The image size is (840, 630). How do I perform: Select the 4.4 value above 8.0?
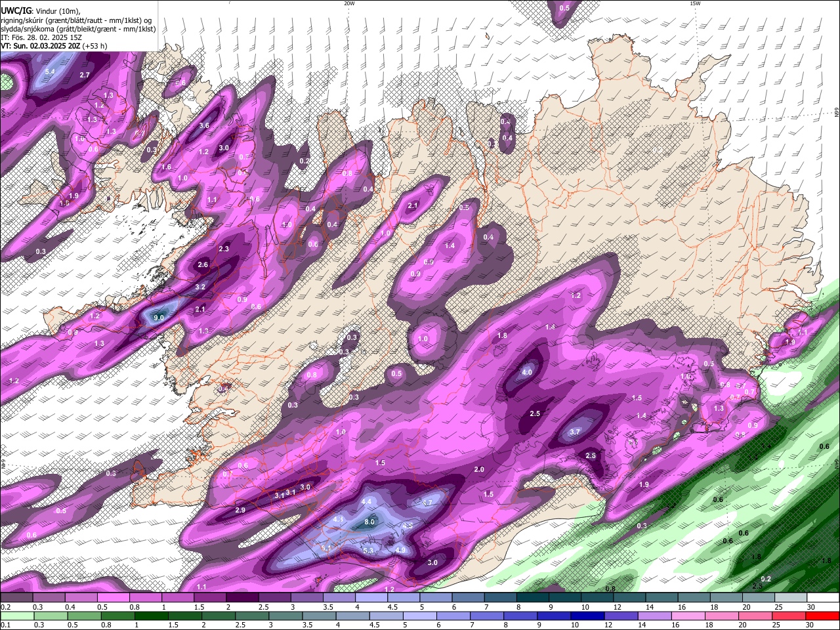(x=367, y=501)
